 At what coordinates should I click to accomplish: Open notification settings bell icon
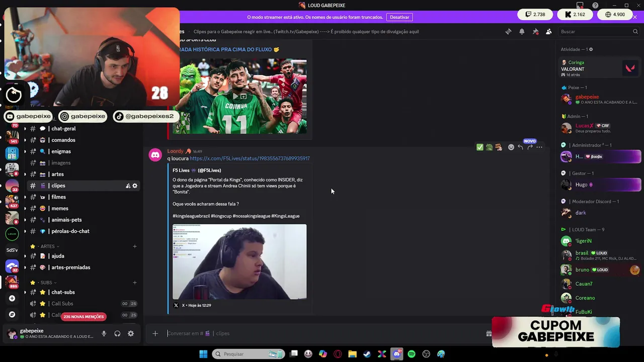pos(522,32)
